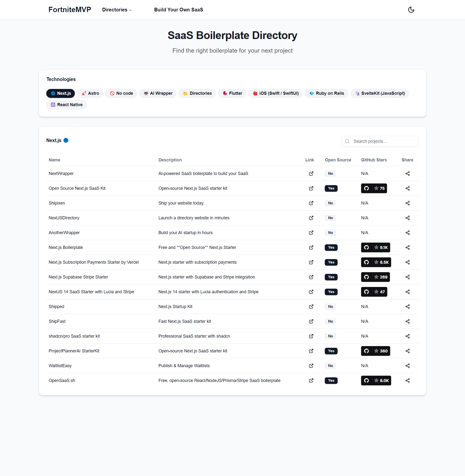Open external link for Shipped
Viewport: 465px width, 476px height.
[x=311, y=307]
